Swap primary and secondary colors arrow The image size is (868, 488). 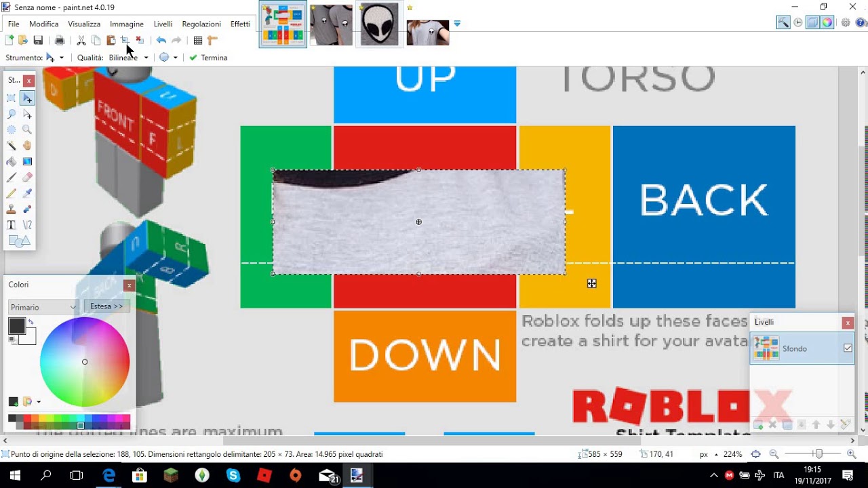point(31,321)
